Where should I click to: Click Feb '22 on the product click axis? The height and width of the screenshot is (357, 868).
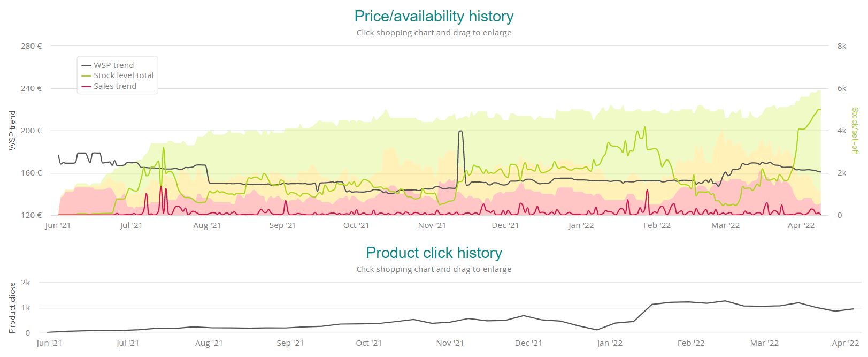691,343
